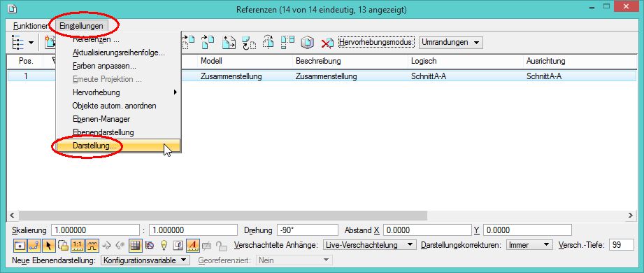Toggle the Use Annotation Scale A icon
Screen dimensions: 644x273
pos(194,246)
